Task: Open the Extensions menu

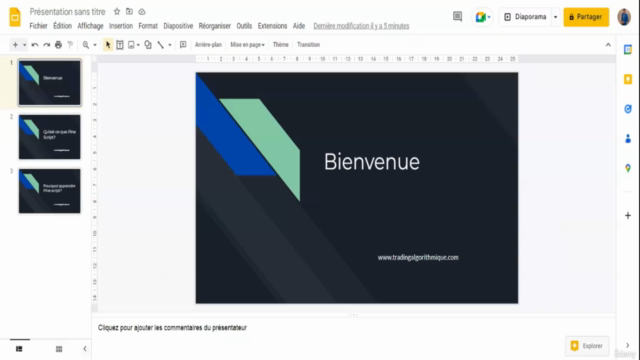Action: point(272,26)
